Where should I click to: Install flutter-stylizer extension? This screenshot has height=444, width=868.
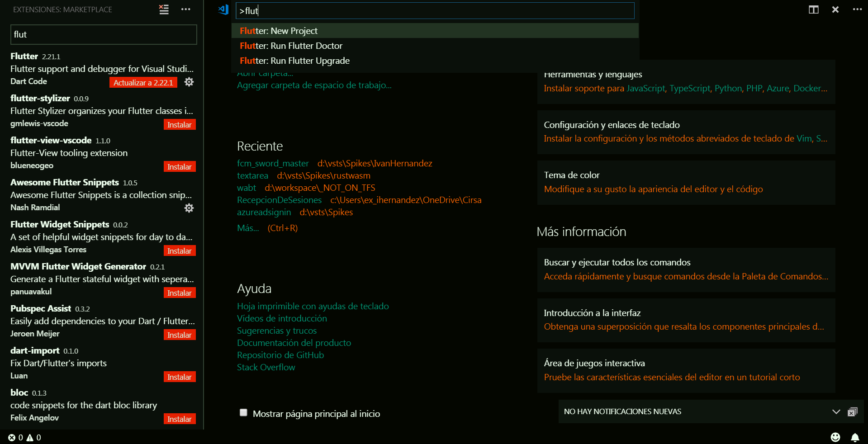click(180, 125)
